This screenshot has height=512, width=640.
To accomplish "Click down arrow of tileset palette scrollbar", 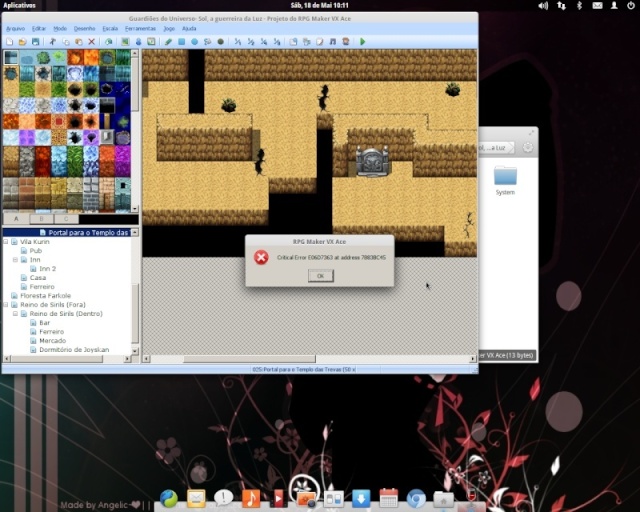I will tap(135, 209).
